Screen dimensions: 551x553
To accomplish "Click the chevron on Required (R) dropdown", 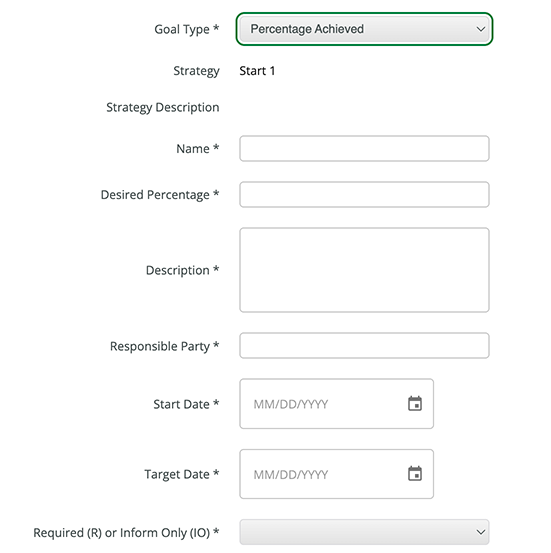I will point(480,532).
